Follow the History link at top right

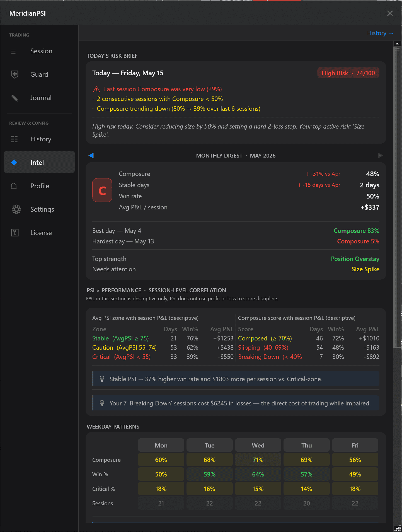[380, 33]
